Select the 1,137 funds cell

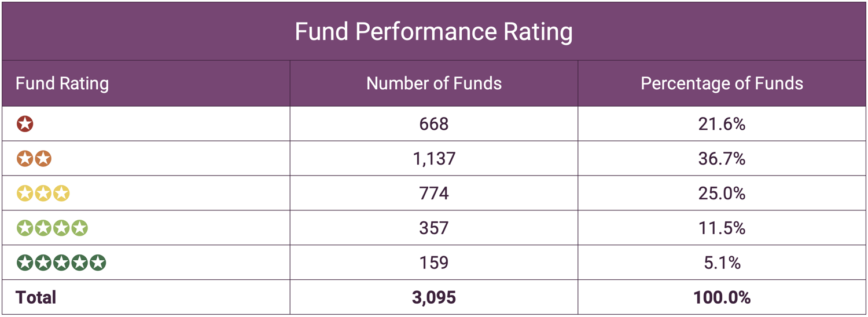coord(434,159)
